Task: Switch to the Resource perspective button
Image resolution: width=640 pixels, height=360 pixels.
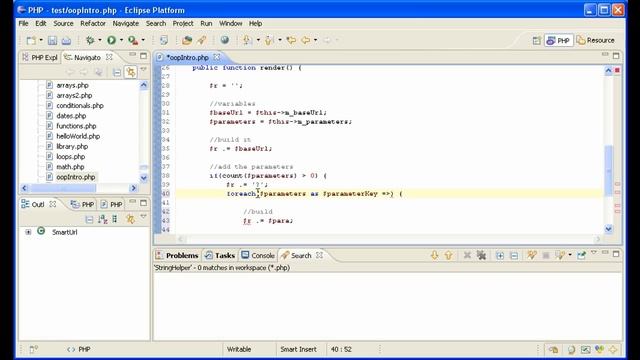Action: (596, 40)
